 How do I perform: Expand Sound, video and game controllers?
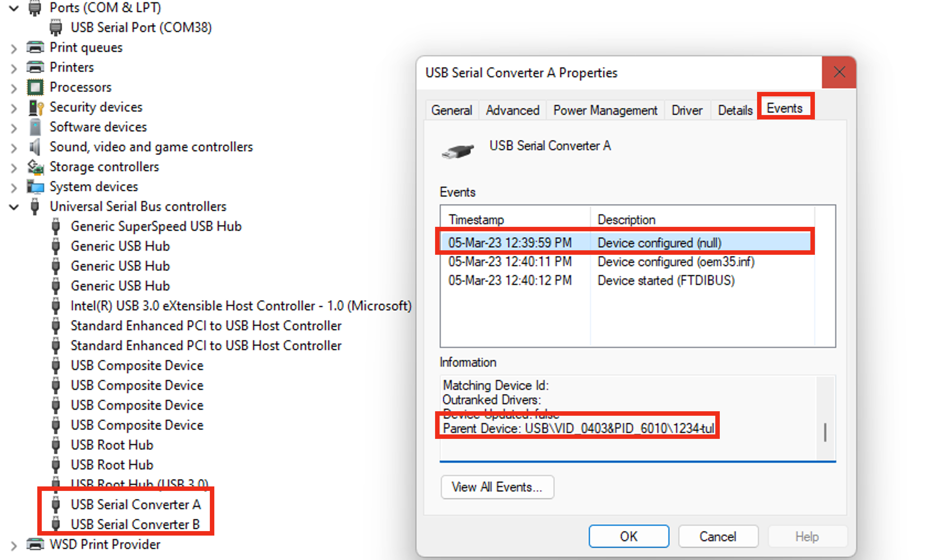point(14,148)
